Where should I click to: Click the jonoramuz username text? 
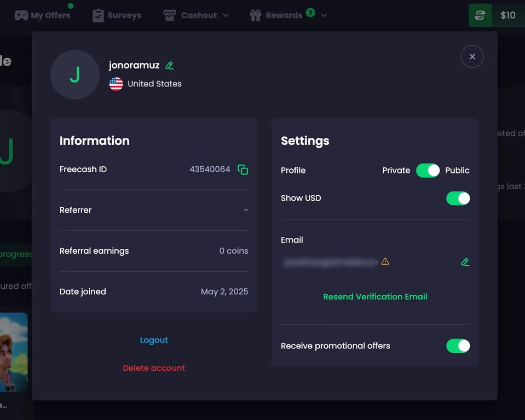coord(134,65)
